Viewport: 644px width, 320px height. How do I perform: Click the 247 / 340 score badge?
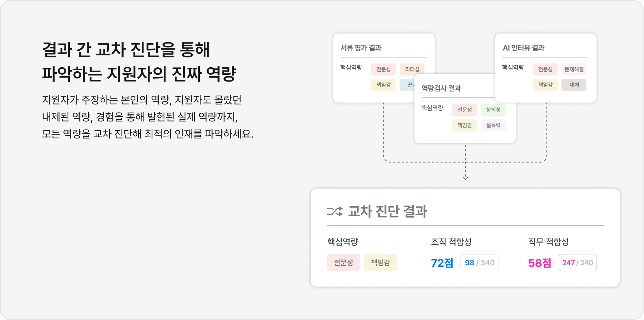pyautogui.click(x=577, y=263)
